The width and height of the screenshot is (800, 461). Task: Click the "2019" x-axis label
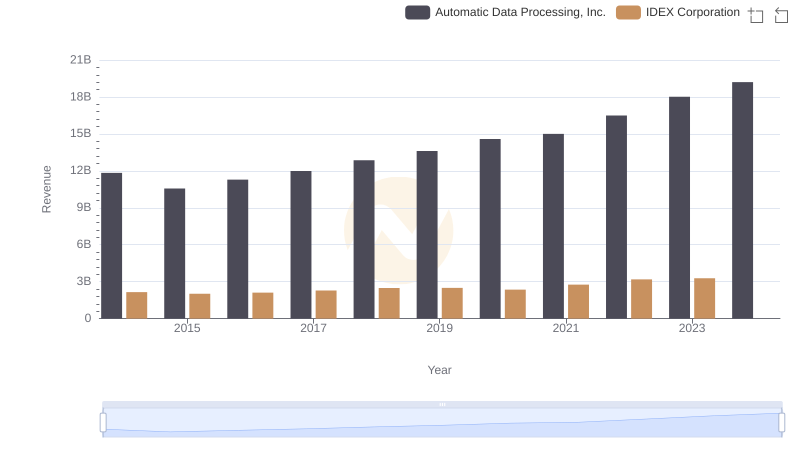[439, 328]
